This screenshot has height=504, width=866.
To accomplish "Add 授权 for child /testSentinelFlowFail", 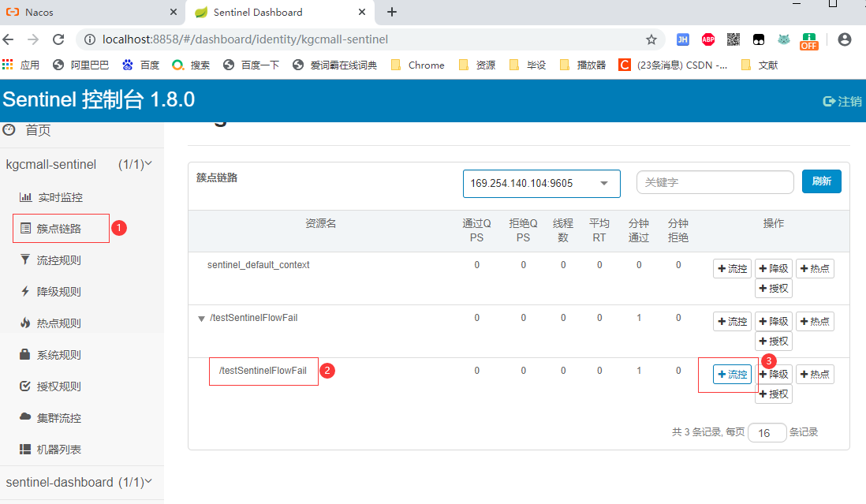I will click(x=773, y=394).
